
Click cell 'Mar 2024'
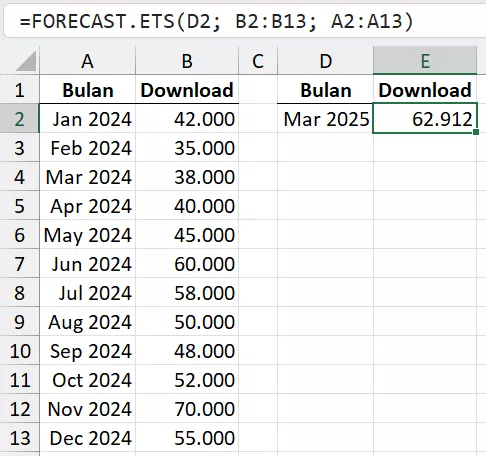88,177
